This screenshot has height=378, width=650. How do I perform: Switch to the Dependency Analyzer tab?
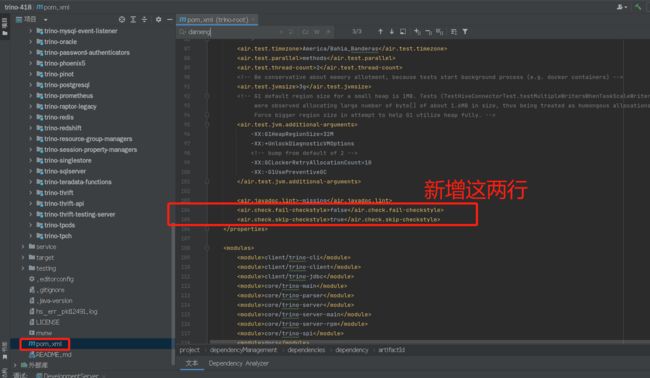pos(238,363)
